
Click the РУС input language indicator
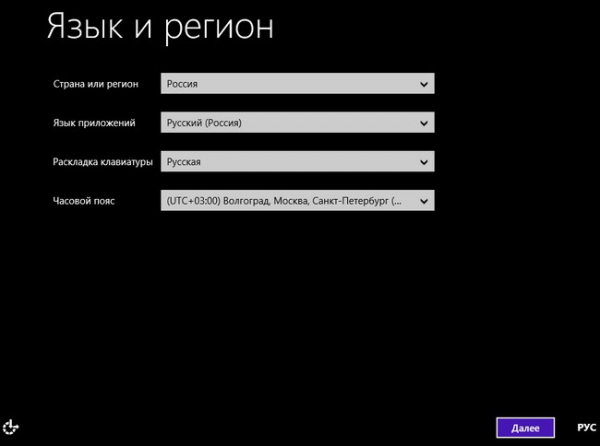[587, 428]
